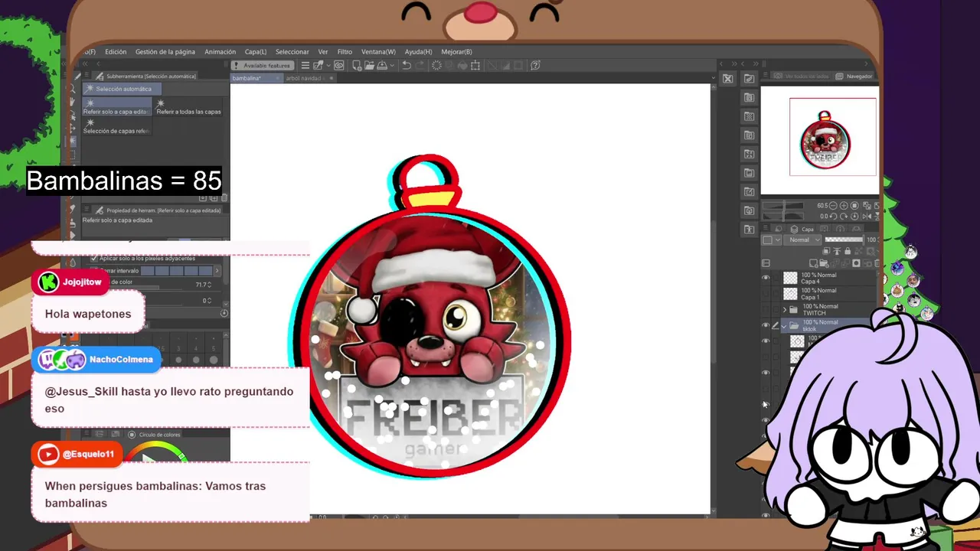Click the lock layer icon
The width and height of the screenshot is (980, 551).
848,251
